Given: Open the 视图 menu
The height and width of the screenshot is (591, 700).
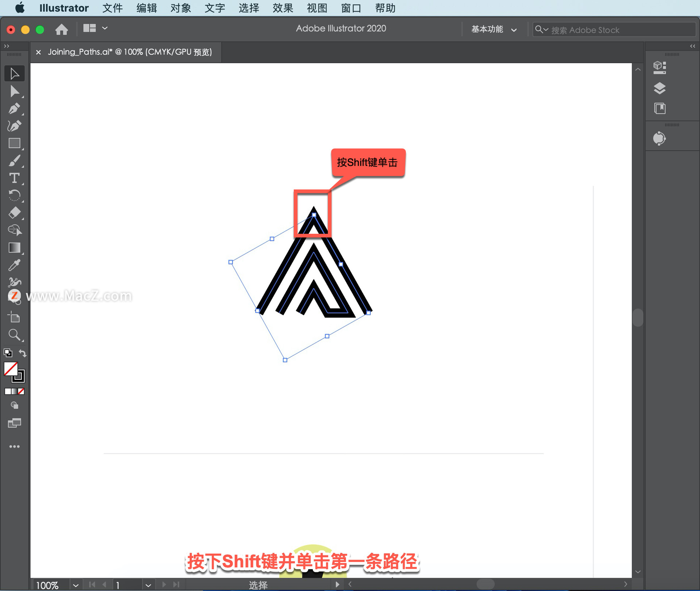Looking at the screenshot, I should pos(317,8).
